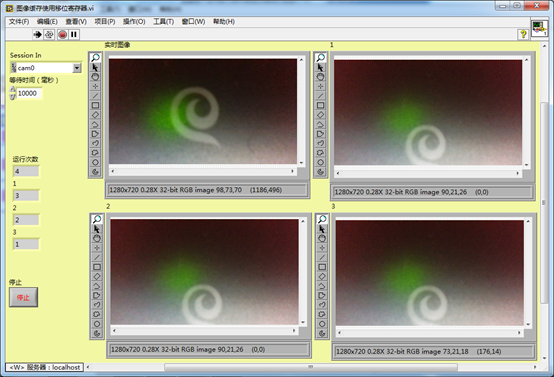Click the Run Continuously toolbar icon

tap(49, 34)
